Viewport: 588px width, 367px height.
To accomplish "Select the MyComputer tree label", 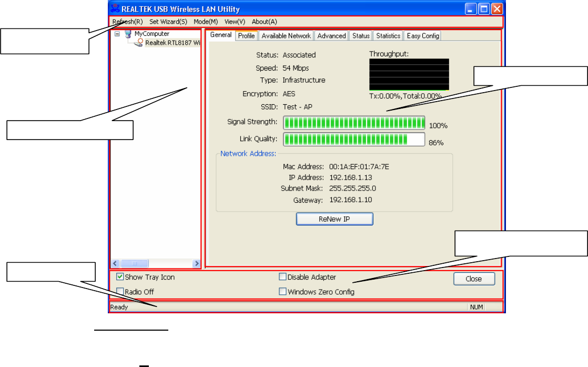I will (152, 34).
